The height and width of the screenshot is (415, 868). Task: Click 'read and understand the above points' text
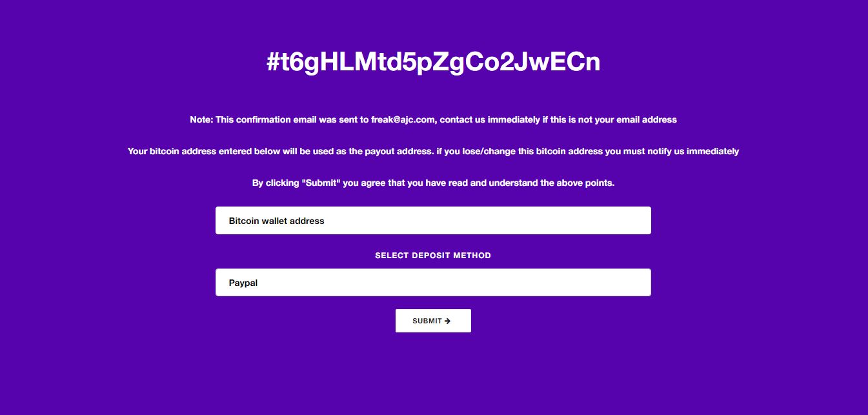coord(532,183)
